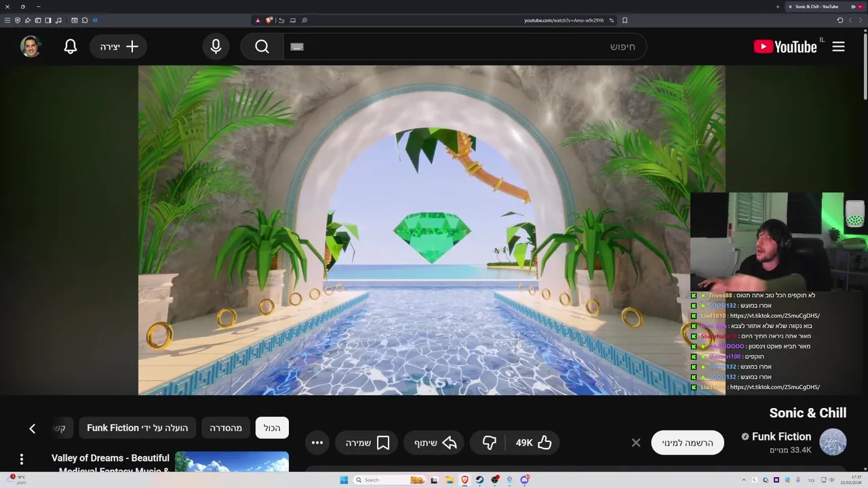
Task: Open the Brave browser main menu
Action: (7, 20)
